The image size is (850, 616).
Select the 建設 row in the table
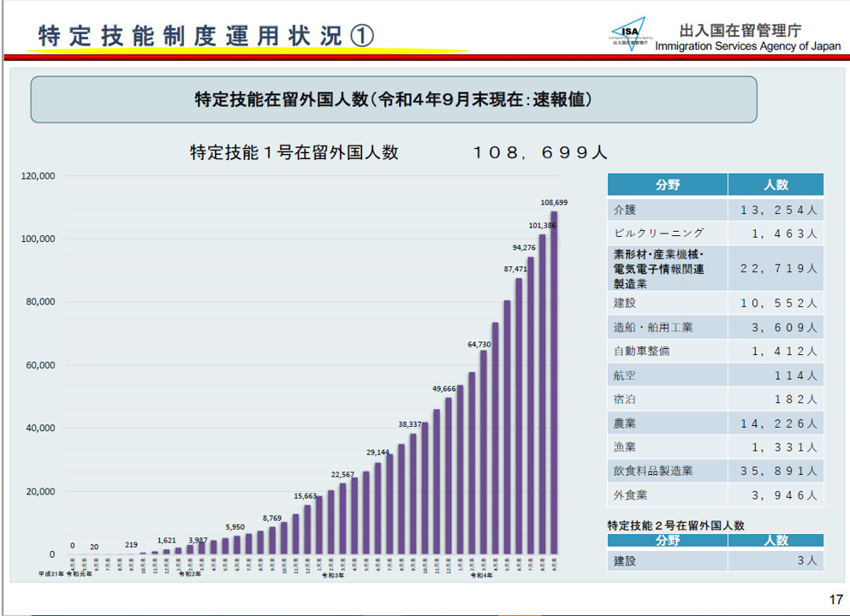point(667,303)
